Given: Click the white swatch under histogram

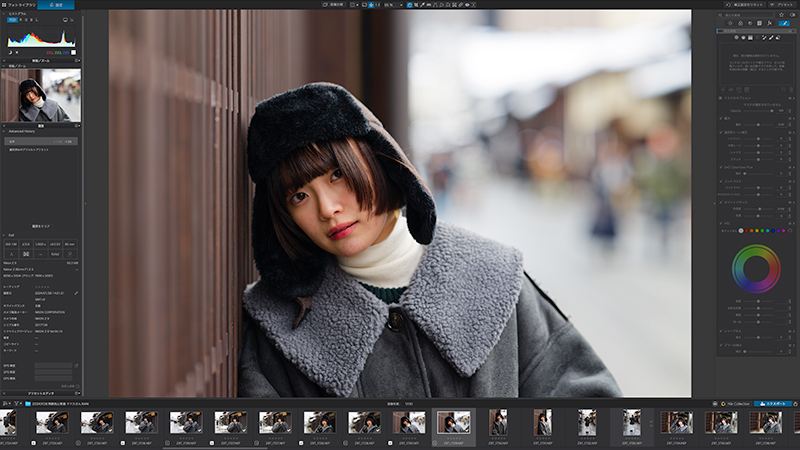Looking at the screenshot, I should point(73,52).
